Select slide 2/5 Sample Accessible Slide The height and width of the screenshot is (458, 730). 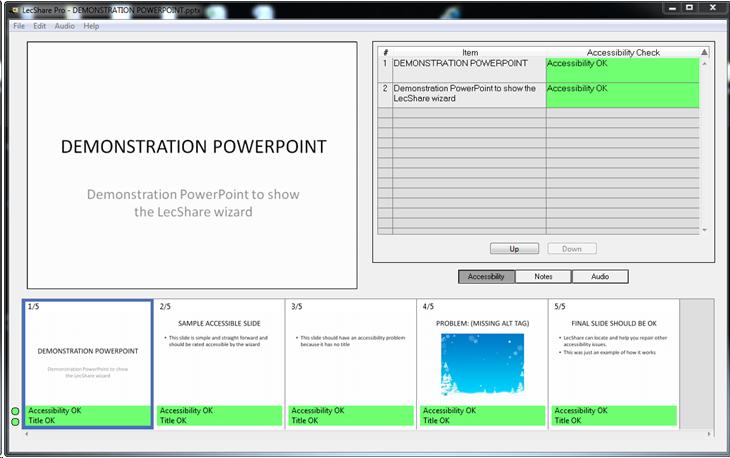(x=219, y=363)
